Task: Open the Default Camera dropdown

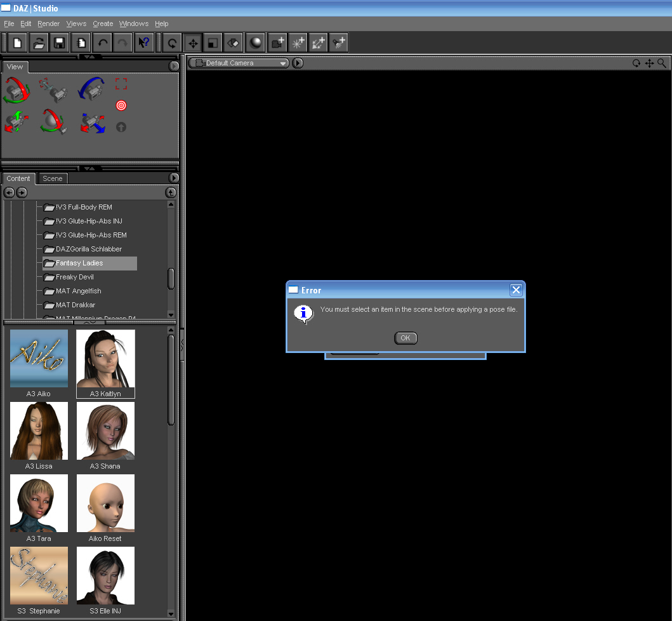Action: [x=239, y=63]
